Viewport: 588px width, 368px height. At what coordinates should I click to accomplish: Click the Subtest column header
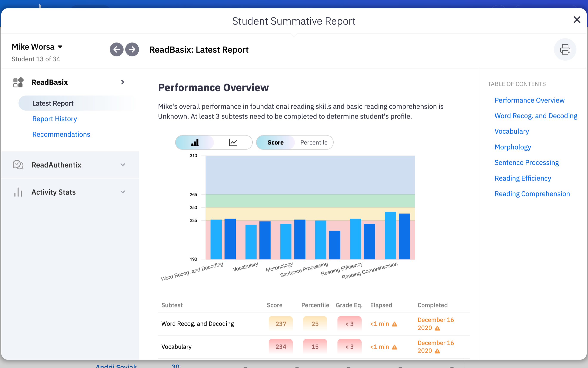pos(172,305)
